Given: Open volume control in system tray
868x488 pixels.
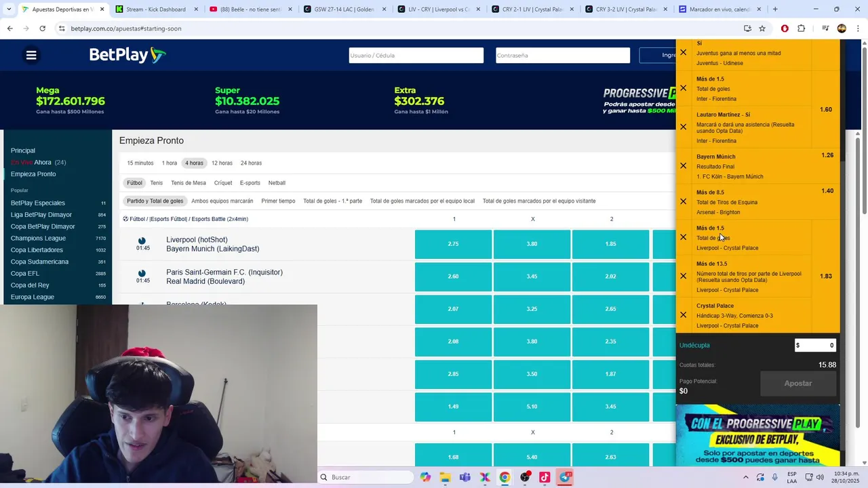Looking at the screenshot, I should pyautogui.click(x=821, y=477).
